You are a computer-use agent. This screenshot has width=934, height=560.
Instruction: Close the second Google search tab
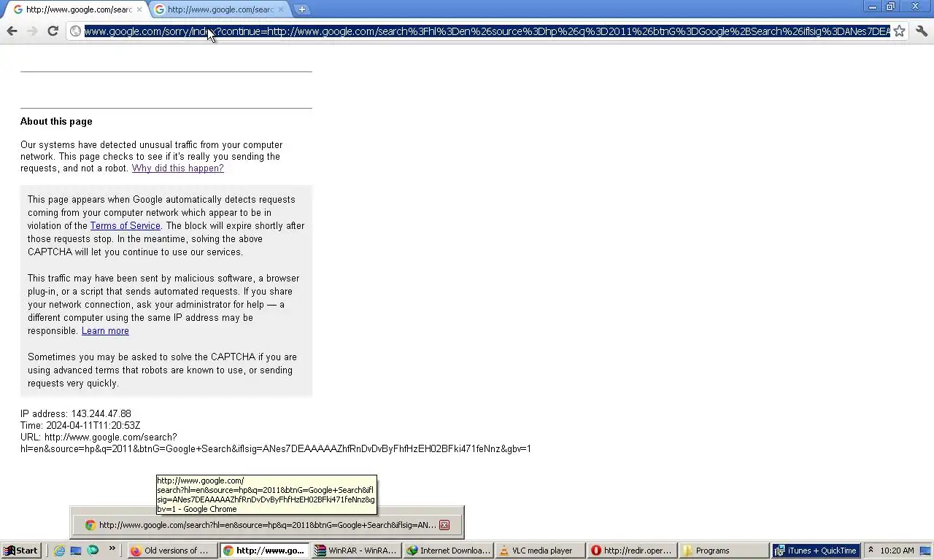tap(281, 9)
